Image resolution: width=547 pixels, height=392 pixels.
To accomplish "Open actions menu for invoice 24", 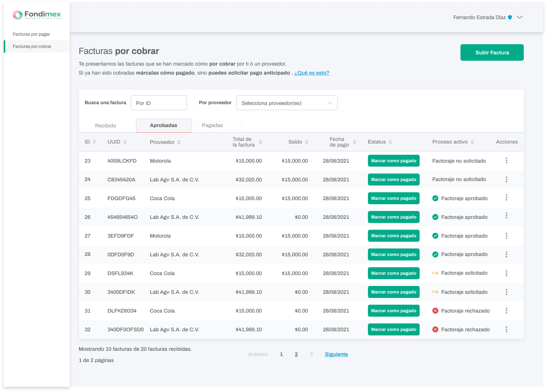I will pyautogui.click(x=507, y=180).
